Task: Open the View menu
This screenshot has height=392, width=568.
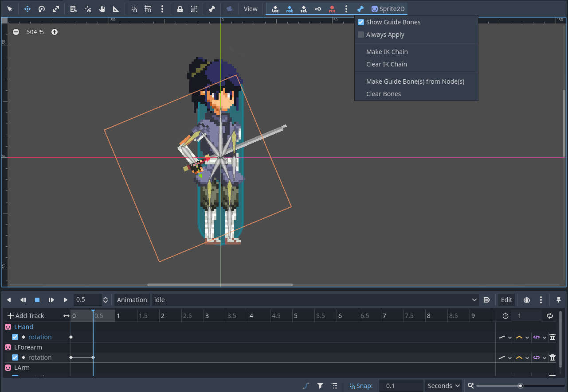Action: [x=251, y=8]
